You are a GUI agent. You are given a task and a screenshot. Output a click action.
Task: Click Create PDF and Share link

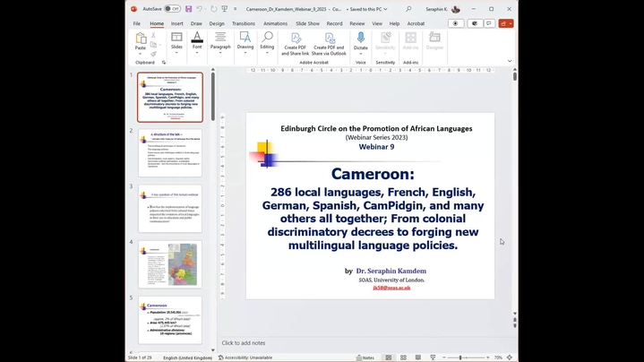(x=296, y=44)
